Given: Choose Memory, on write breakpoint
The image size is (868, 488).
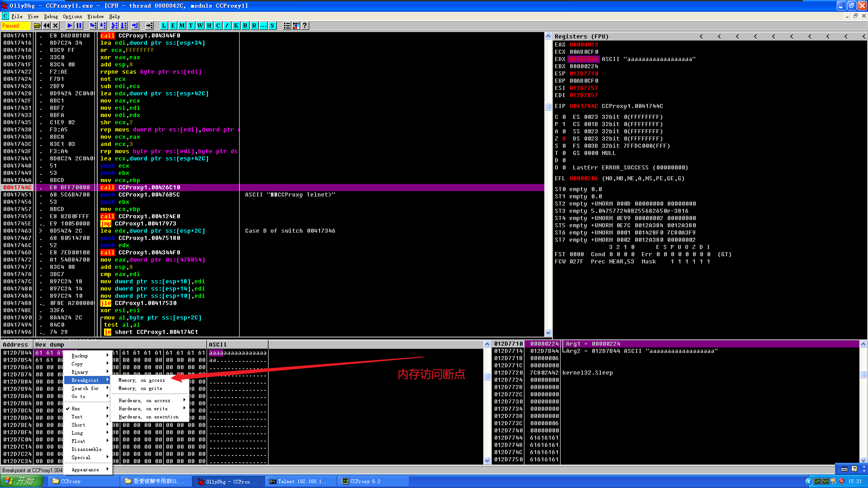Looking at the screenshot, I should click(150, 389).
